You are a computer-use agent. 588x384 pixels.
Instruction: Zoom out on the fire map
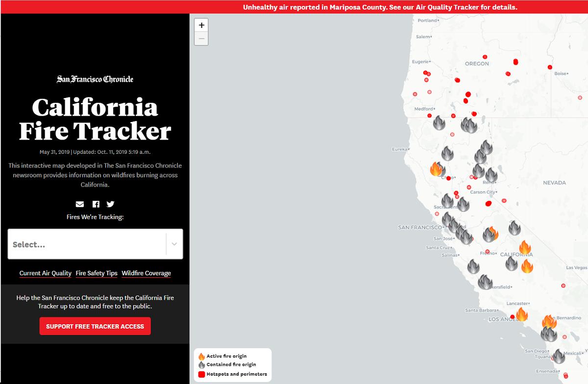point(201,39)
